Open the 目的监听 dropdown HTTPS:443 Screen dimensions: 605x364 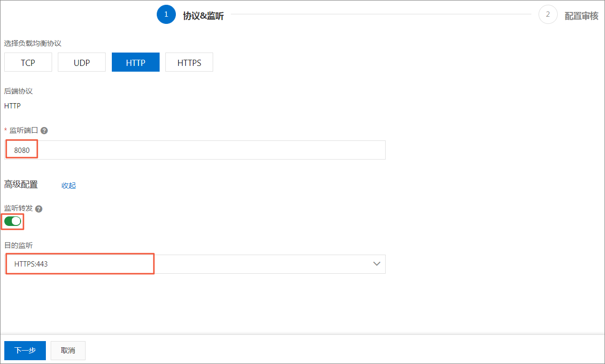[195, 264]
